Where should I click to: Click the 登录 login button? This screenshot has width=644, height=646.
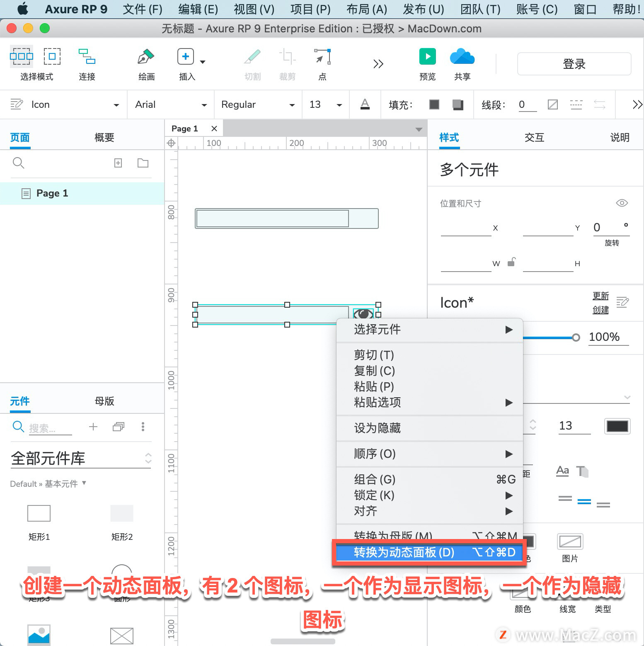(x=574, y=64)
